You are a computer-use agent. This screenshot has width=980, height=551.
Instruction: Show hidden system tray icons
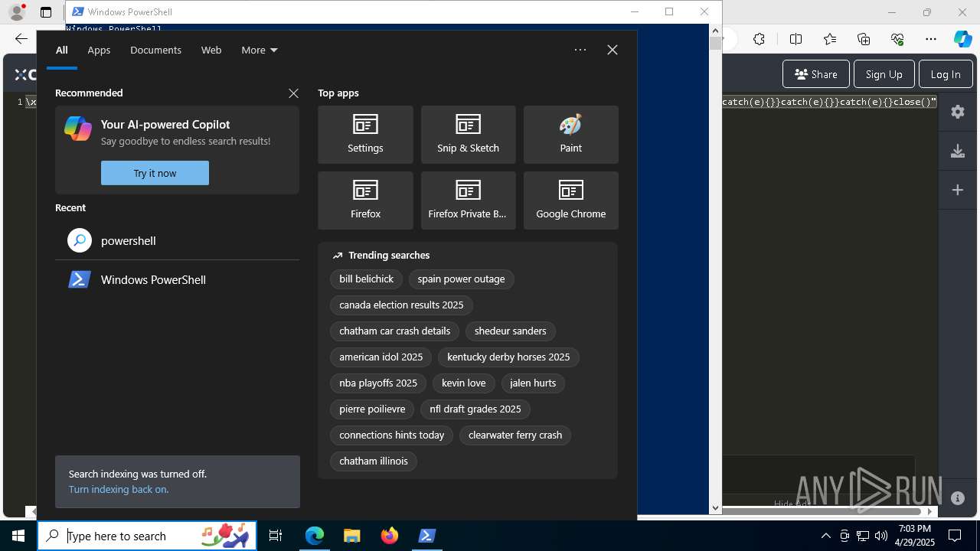point(826,536)
